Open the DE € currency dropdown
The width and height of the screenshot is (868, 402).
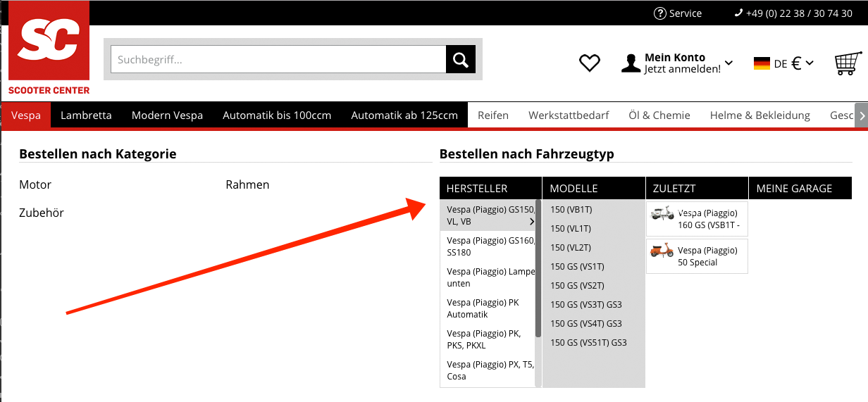793,63
